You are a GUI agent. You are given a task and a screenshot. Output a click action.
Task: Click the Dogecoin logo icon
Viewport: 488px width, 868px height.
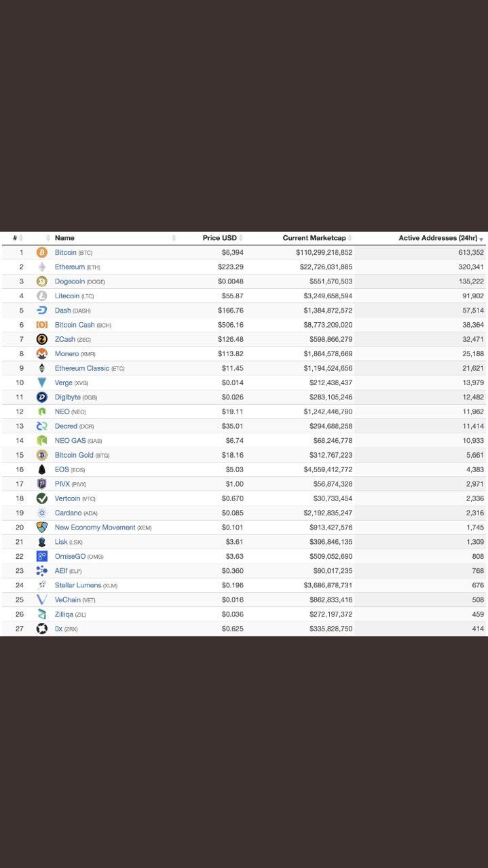point(41,281)
